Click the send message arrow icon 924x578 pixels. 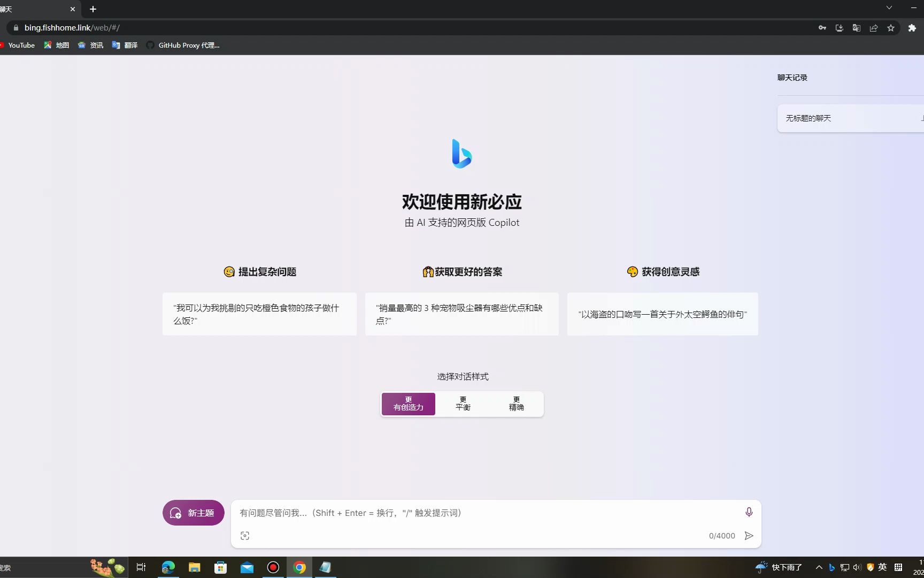749,536
